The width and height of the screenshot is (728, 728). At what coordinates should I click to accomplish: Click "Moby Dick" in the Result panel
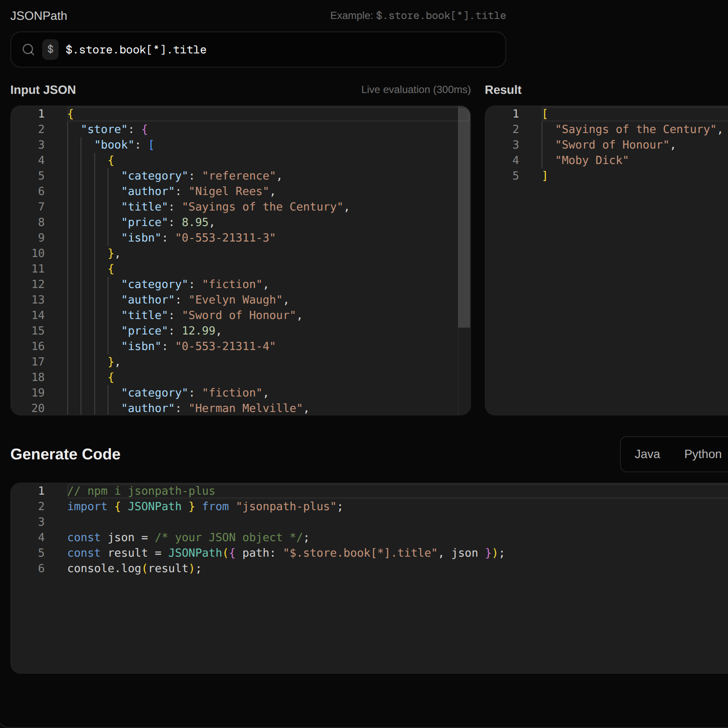tap(592, 160)
